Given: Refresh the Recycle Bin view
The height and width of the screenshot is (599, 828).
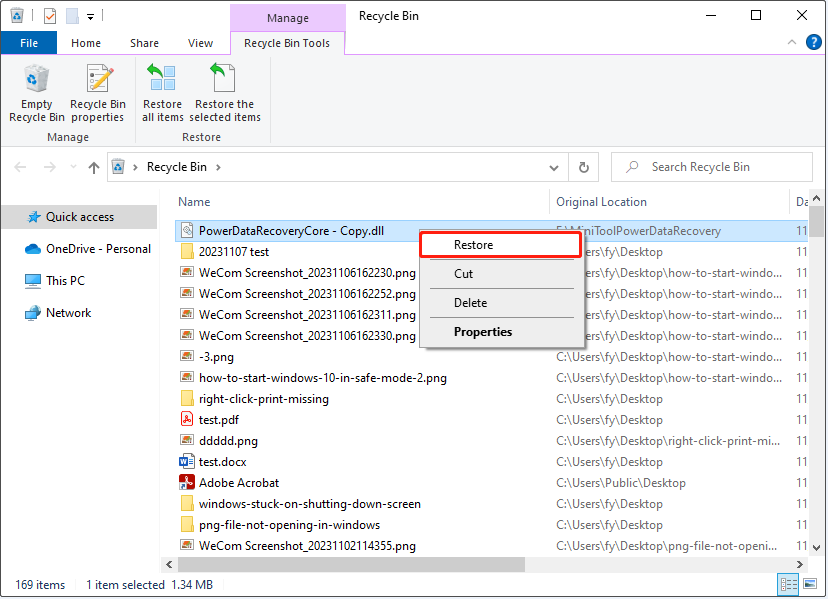Looking at the screenshot, I should click(x=584, y=167).
